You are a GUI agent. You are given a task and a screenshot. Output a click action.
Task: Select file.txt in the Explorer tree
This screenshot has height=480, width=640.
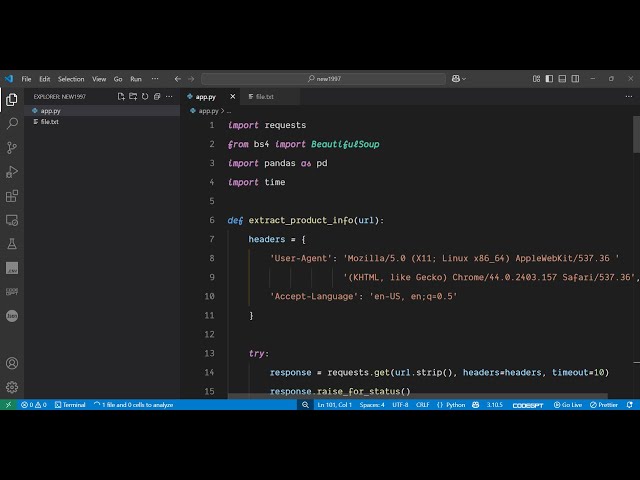102,122
